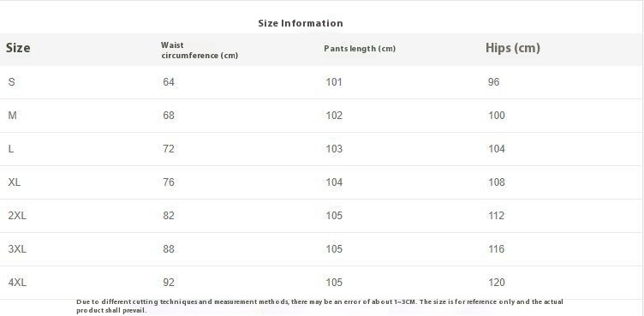Click the Size Information title
644x316 pixels.
301,23
